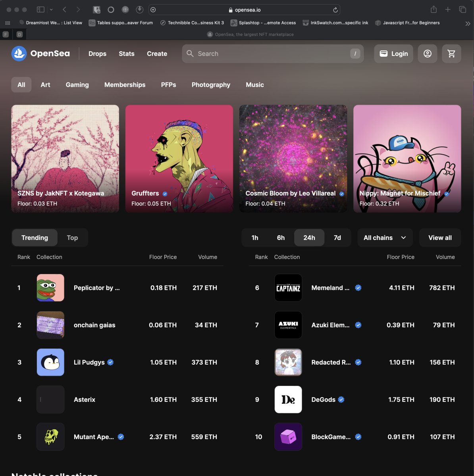
Task: Show more bookmarks overflow chevron
Action: click(467, 23)
